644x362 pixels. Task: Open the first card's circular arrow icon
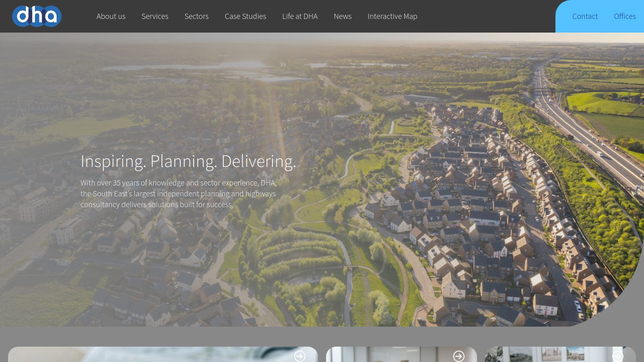(300, 356)
